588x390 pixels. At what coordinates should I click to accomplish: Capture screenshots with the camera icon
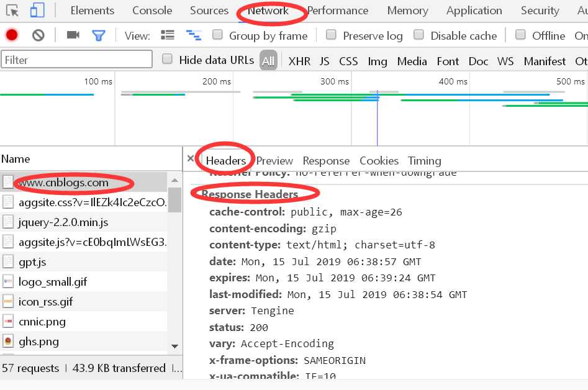click(x=73, y=35)
